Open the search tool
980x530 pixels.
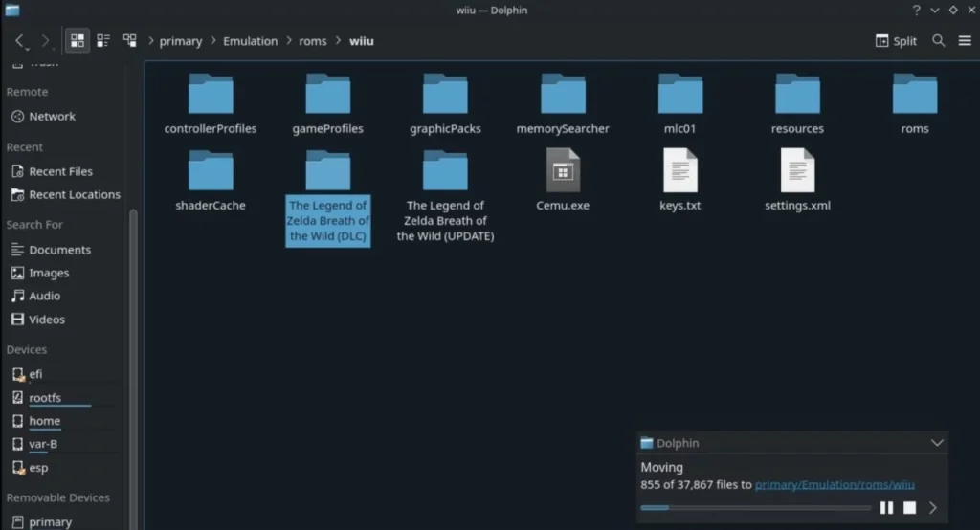[938, 41]
